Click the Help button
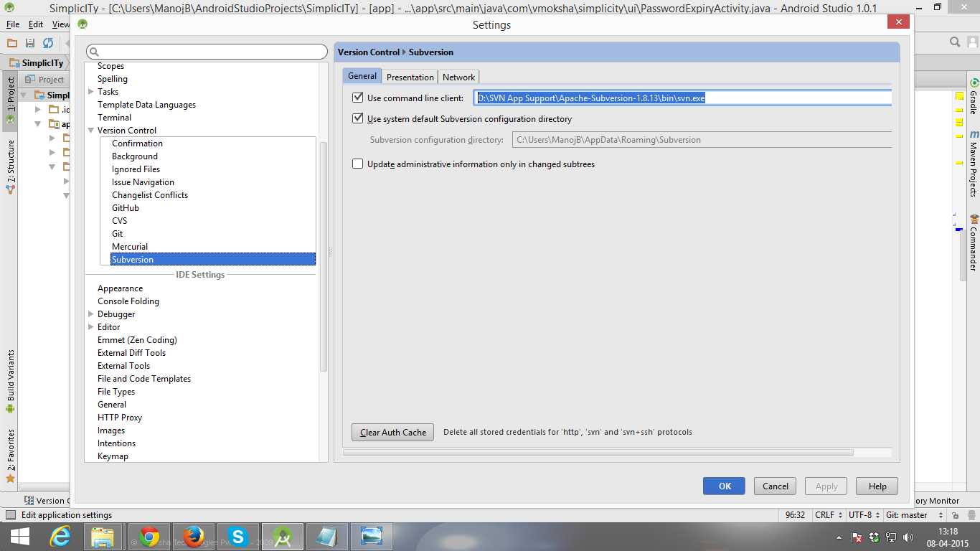The height and width of the screenshot is (551, 980). (877, 486)
